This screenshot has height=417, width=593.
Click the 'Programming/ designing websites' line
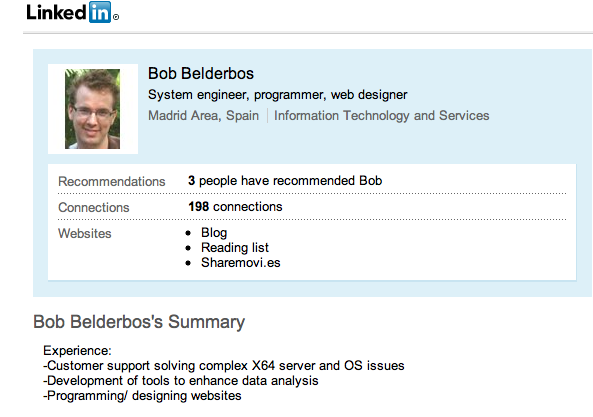142,396
